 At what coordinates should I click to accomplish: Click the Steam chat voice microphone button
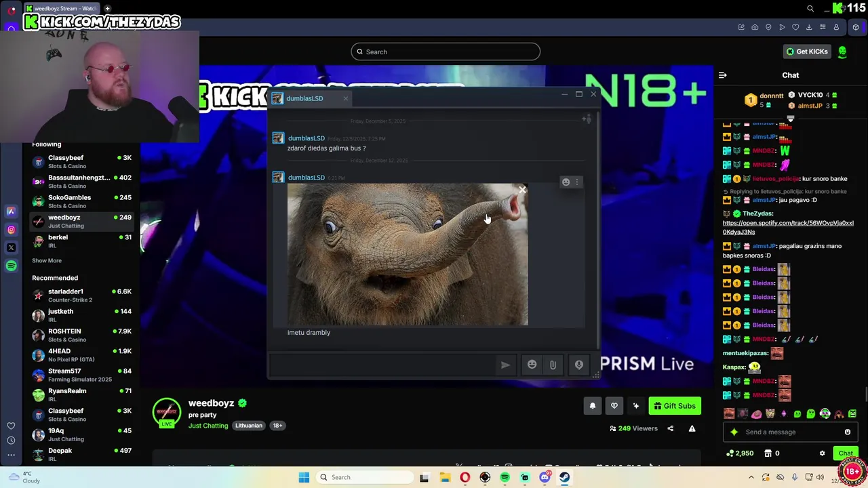[x=579, y=365]
